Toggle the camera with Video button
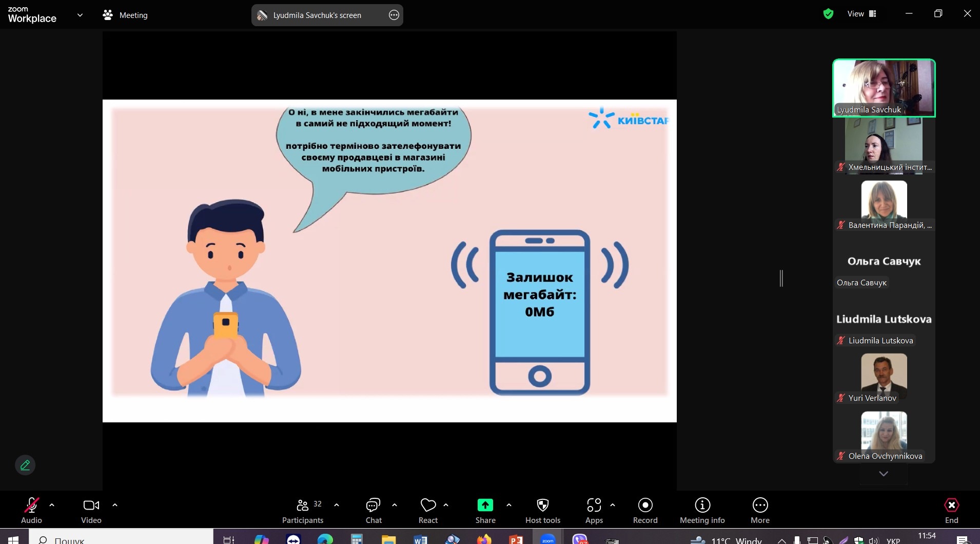 click(x=91, y=510)
